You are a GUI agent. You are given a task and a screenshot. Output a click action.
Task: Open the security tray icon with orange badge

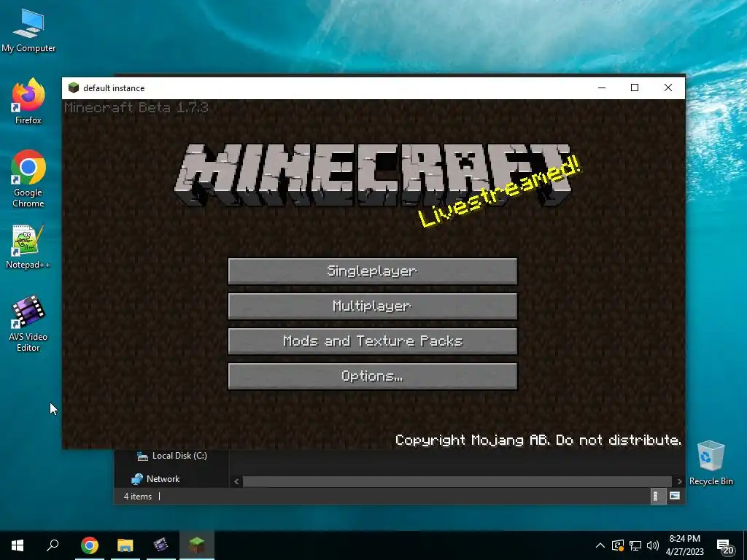618,545
